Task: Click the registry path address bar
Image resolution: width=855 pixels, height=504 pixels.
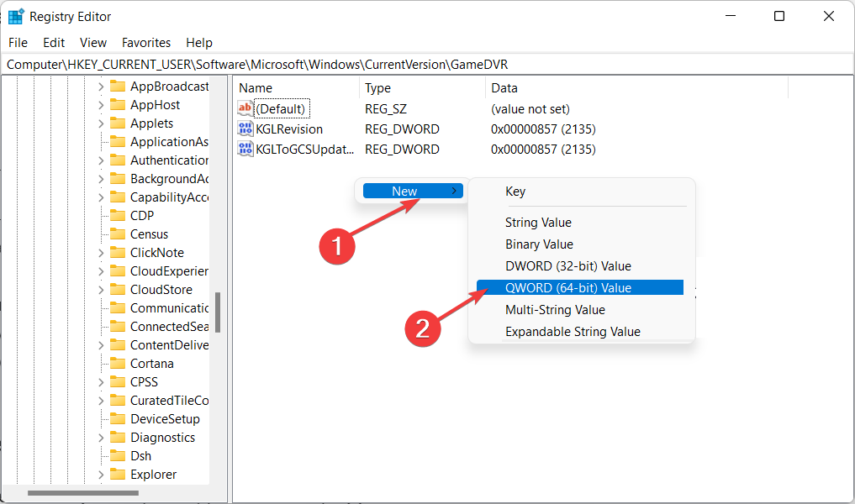Action: (x=427, y=65)
